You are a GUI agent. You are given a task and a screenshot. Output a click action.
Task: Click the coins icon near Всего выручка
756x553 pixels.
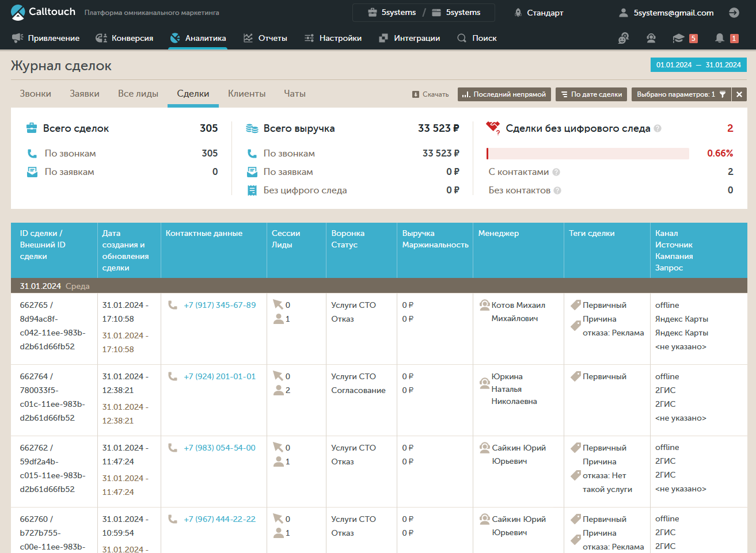tap(252, 128)
